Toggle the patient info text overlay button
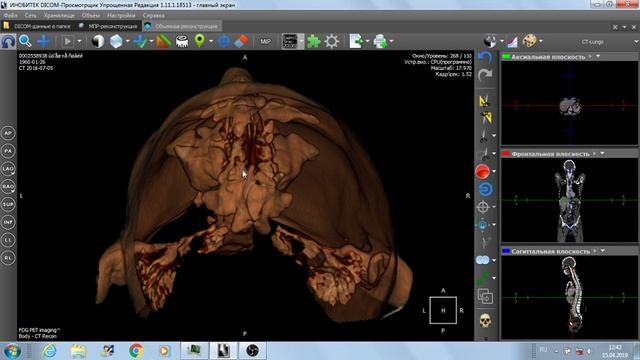The width and height of the screenshot is (640, 360). coord(290,41)
